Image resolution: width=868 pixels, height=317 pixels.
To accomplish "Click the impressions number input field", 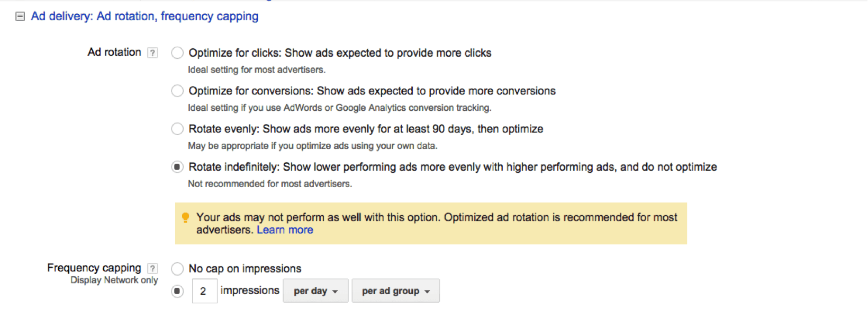I will (204, 291).
